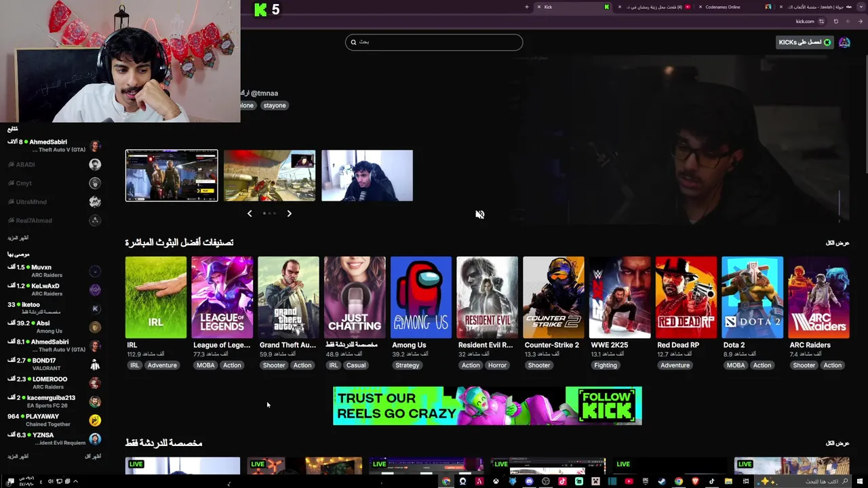Open OBS Studio from the taskbar

pos(545,481)
